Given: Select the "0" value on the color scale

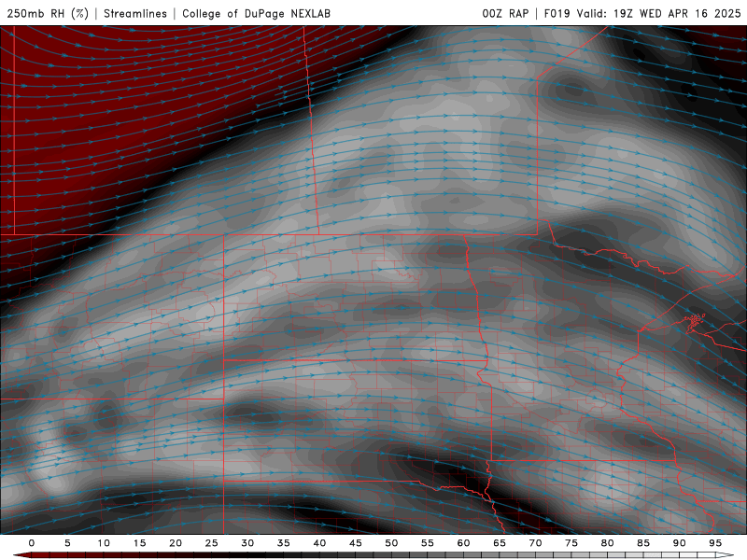Looking at the screenshot, I should pyautogui.click(x=32, y=543).
